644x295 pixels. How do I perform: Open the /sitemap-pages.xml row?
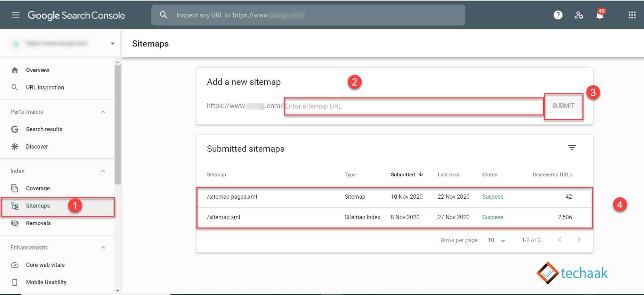point(394,197)
